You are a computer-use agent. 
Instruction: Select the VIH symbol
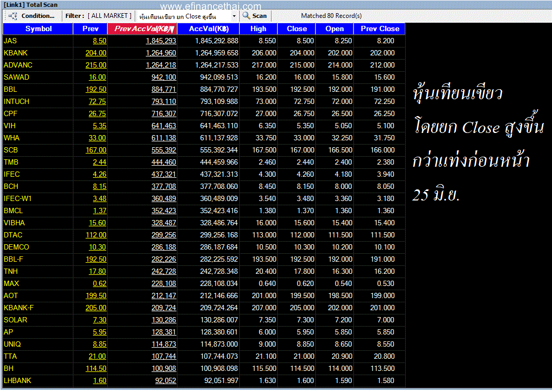click(10, 126)
